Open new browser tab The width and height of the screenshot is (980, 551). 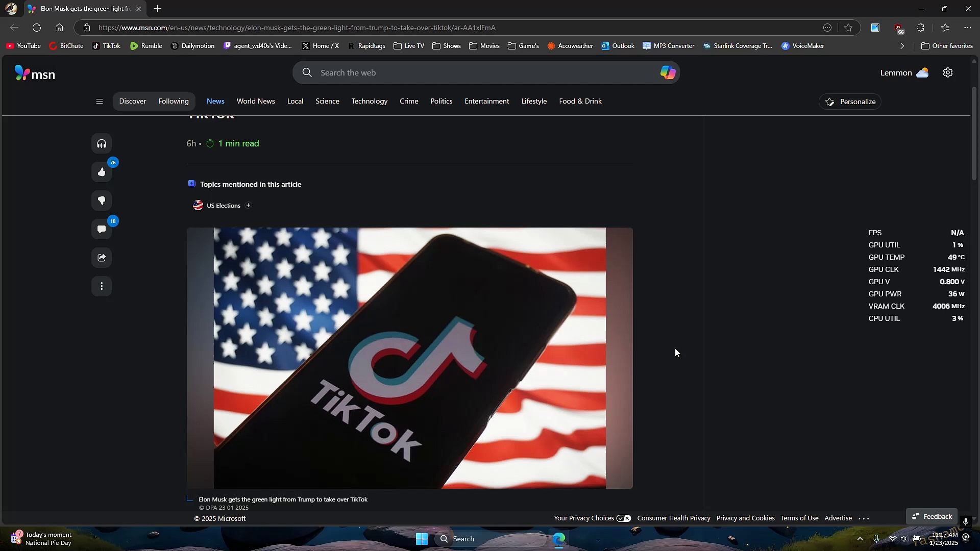(x=158, y=9)
